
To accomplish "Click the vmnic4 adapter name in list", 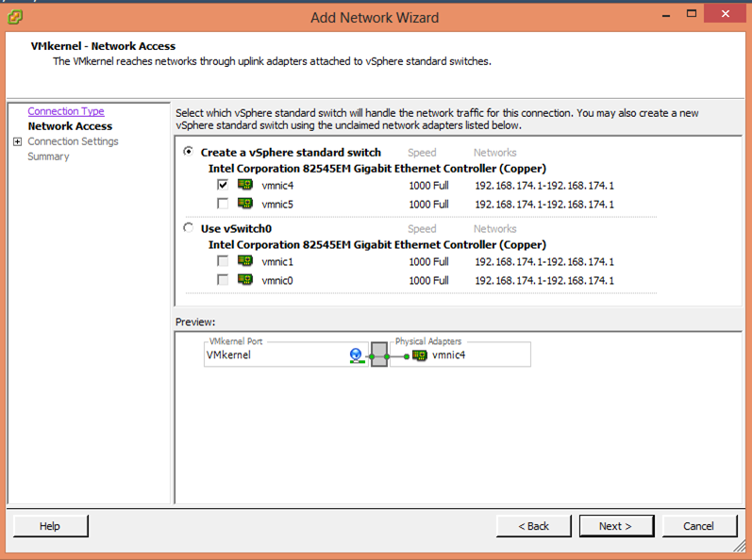I will (277, 186).
